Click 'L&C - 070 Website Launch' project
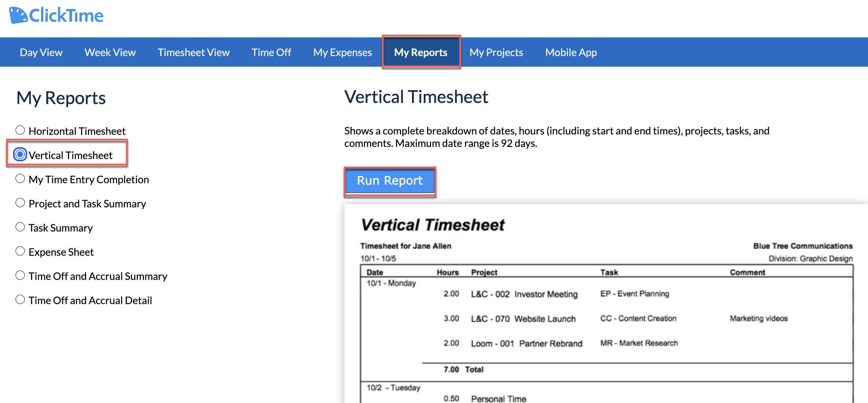Screen dimensions: 868x403 523,319
